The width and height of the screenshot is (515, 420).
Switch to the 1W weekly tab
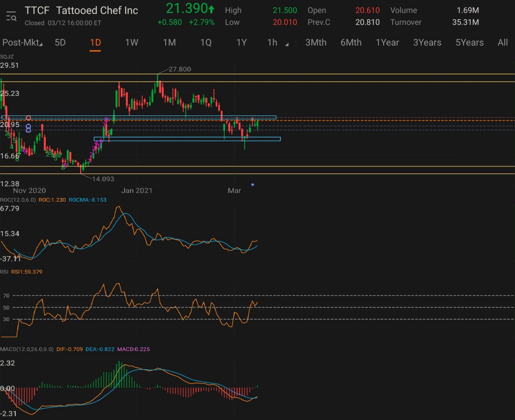132,42
